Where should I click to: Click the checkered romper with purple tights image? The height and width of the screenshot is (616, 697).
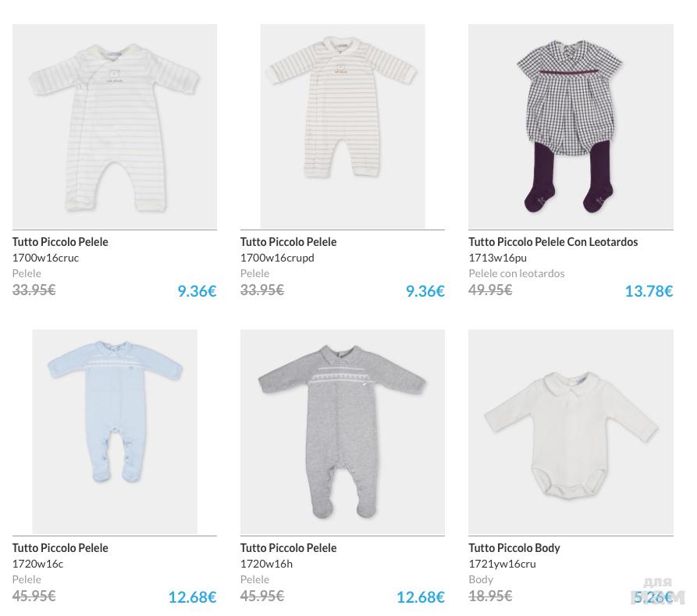pos(571,126)
